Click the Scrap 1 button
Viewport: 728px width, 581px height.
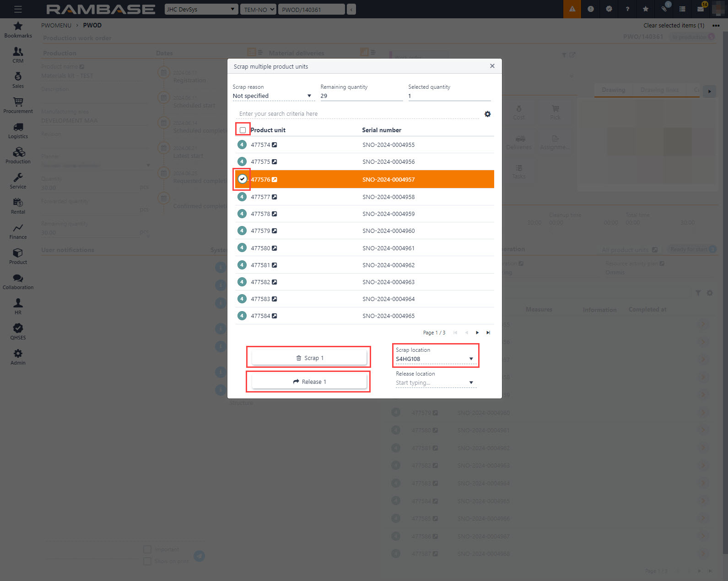pos(309,358)
